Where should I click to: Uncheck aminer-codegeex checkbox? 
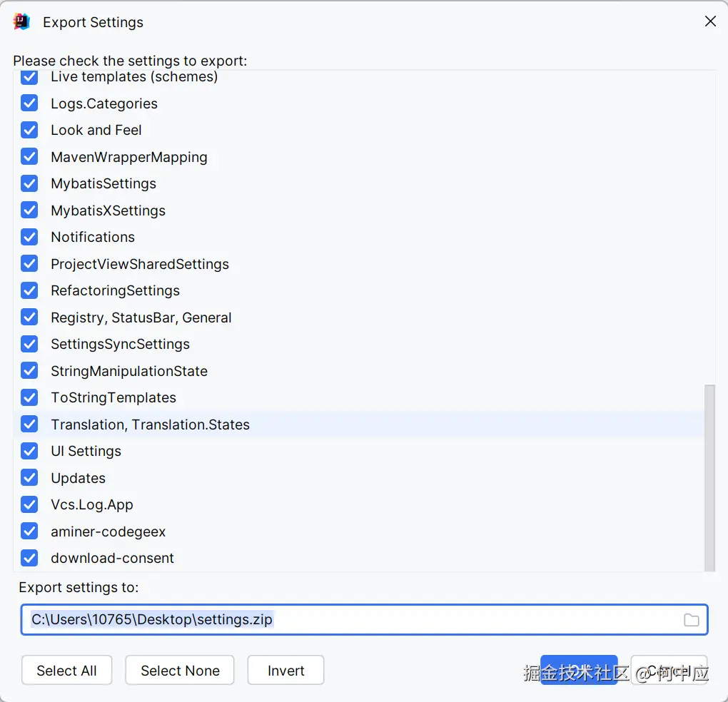pos(29,531)
